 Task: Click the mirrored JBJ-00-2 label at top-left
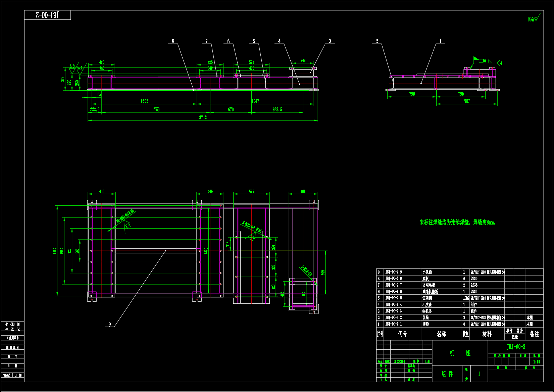(x=47, y=15)
